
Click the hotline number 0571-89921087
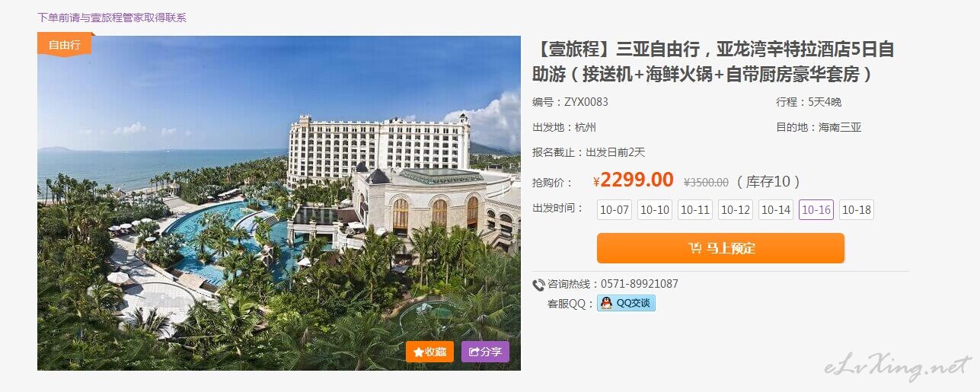pyautogui.click(x=640, y=284)
